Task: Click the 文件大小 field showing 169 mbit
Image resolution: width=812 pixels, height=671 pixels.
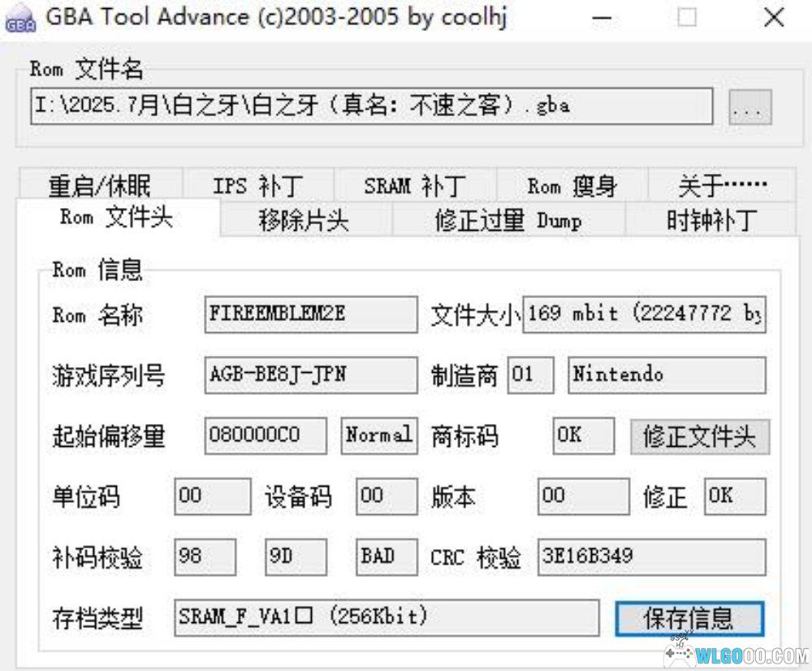Action: coord(644,314)
